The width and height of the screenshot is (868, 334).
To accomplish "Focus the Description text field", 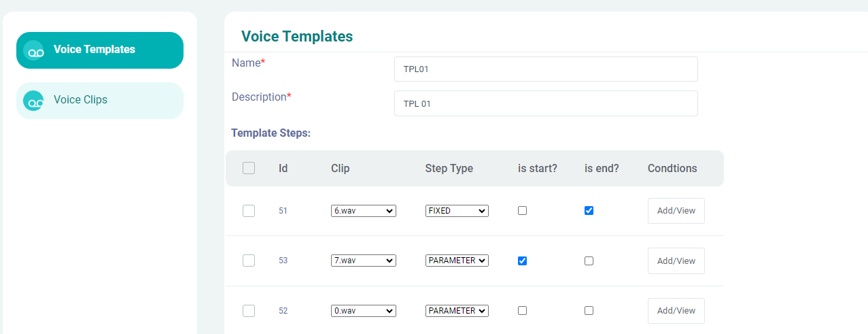I will [545, 103].
